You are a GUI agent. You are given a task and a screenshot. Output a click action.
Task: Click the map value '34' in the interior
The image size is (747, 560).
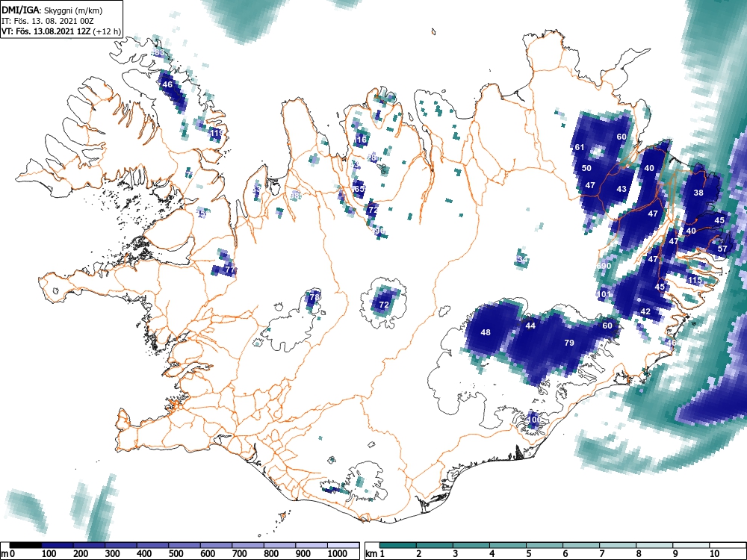pyautogui.click(x=522, y=260)
